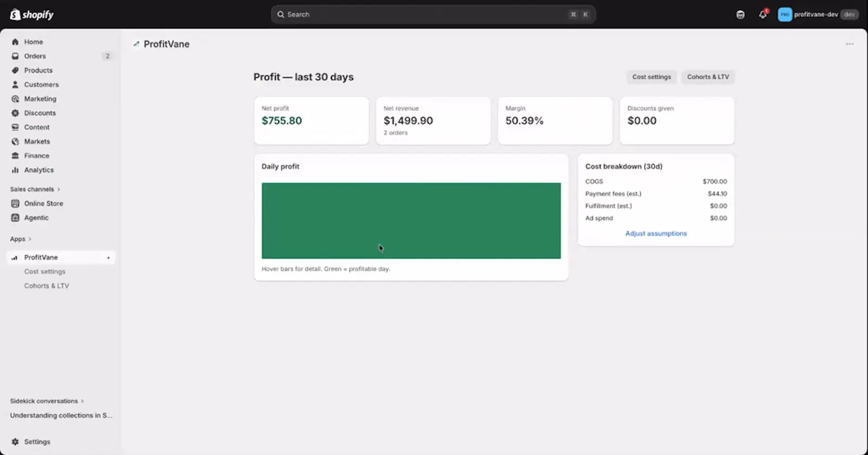Screen dimensions: 868x455
Task: Click the green daily profit bar
Action: (x=411, y=220)
